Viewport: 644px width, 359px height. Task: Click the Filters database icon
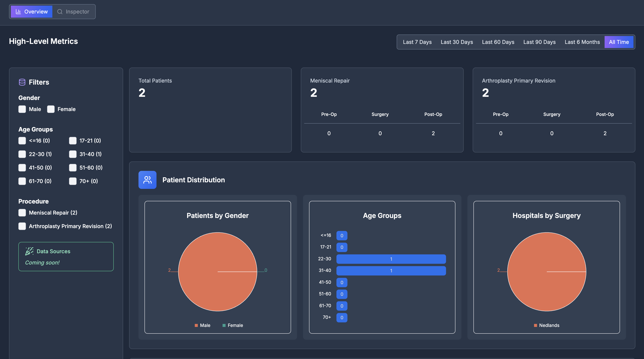click(22, 82)
